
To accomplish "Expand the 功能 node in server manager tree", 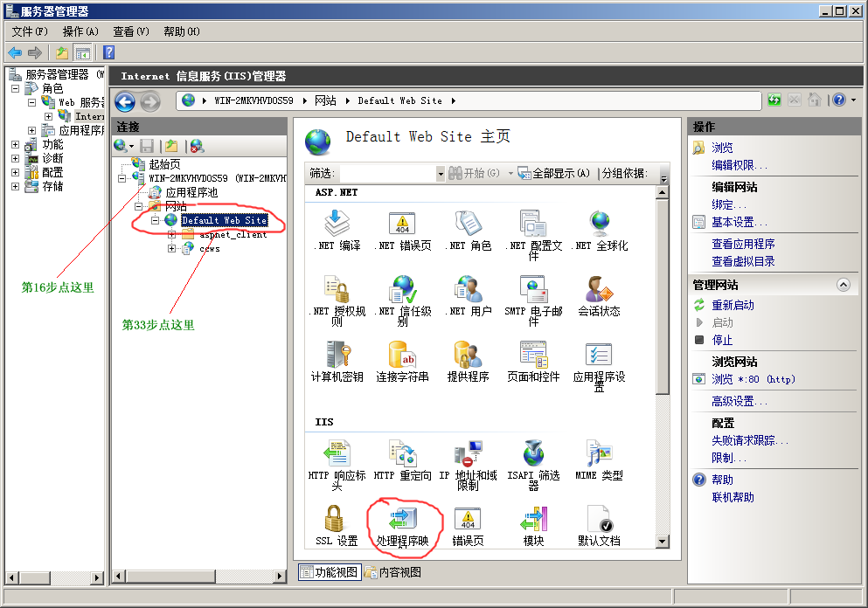I will coord(16,144).
